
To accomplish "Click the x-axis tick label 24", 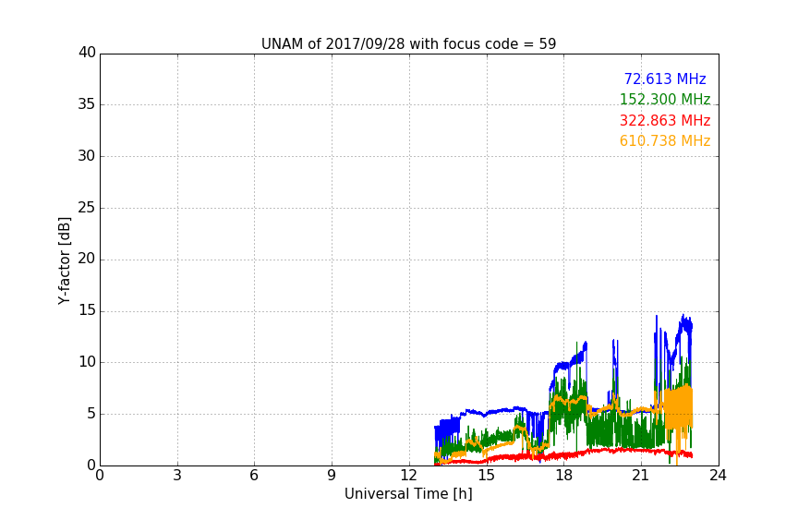I will (x=718, y=476).
